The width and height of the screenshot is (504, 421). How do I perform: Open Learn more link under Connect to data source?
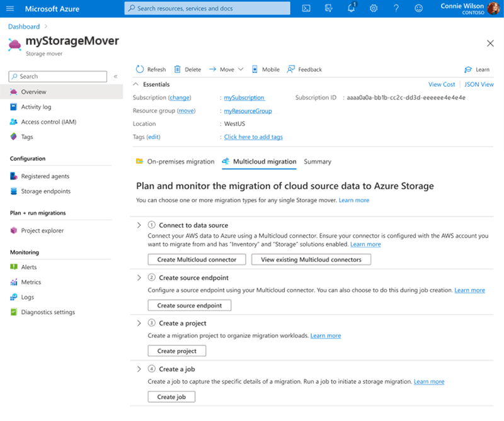[365, 244]
